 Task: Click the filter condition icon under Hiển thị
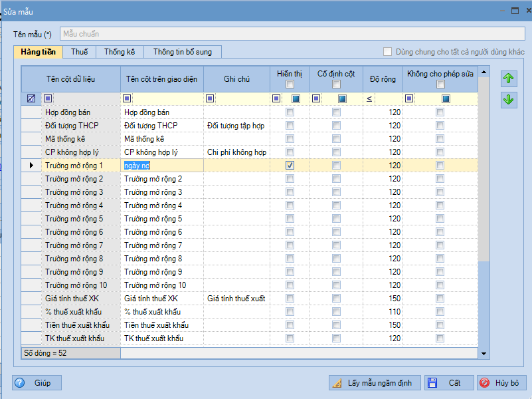tap(276, 98)
